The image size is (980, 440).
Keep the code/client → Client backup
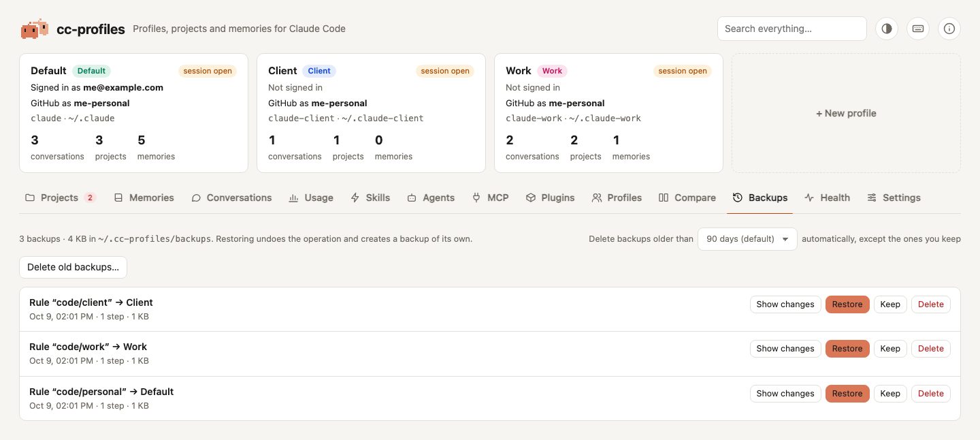890,304
